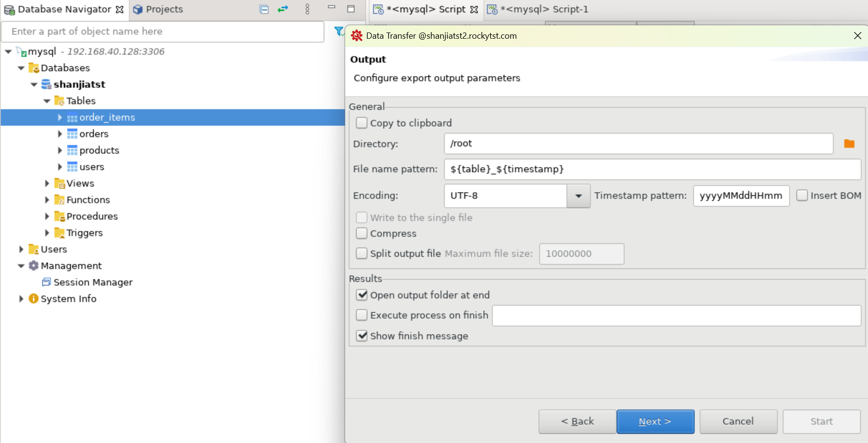
Task: Switch to the Projects tab
Action: point(158,10)
